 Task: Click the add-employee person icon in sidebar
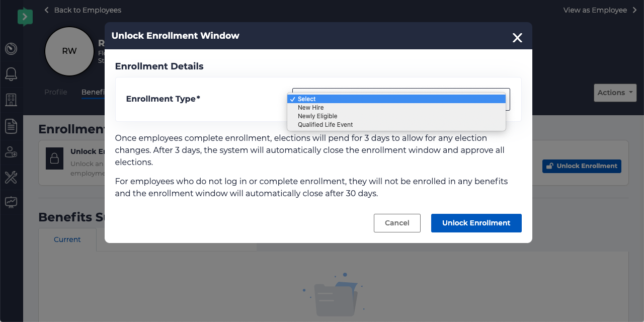point(11,152)
